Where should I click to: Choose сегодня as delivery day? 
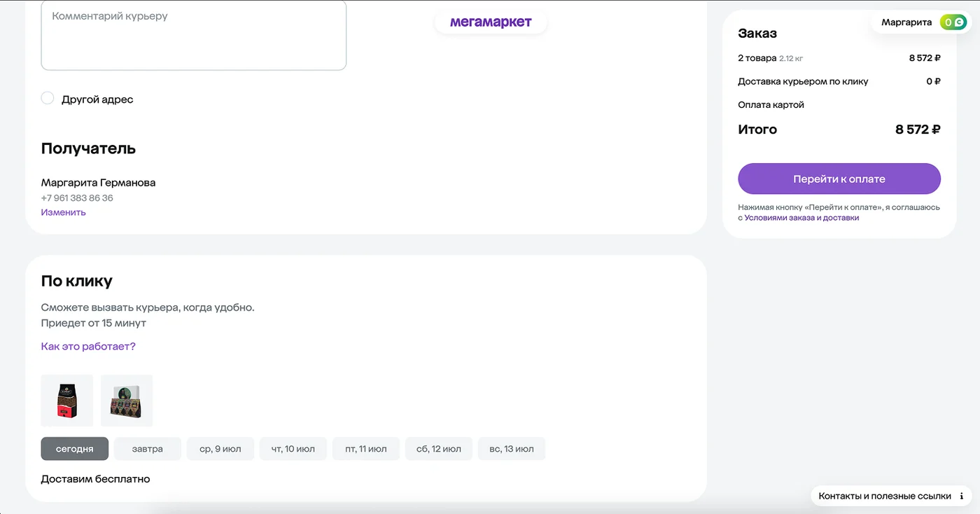pos(75,449)
